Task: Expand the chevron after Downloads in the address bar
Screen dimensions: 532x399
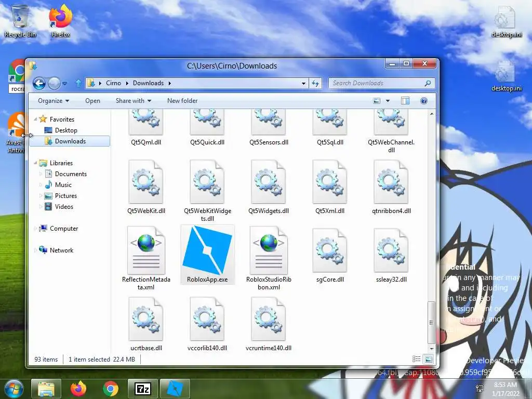Action: [170, 83]
